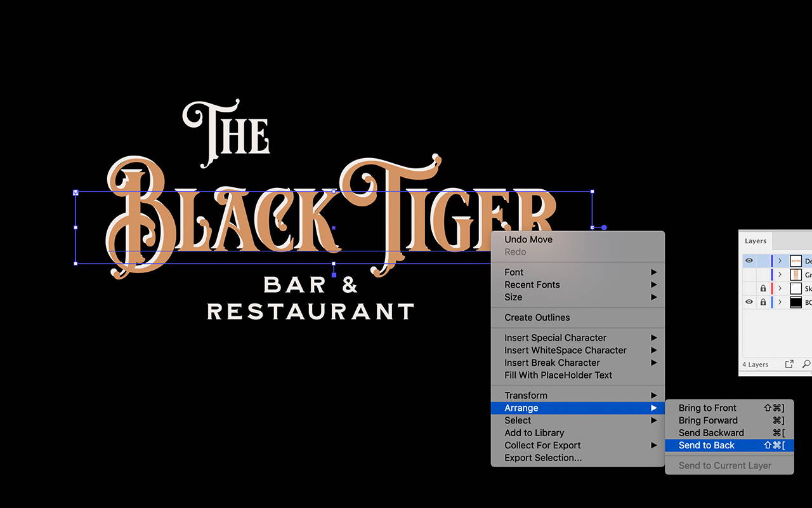Image resolution: width=812 pixels, height=508 pixels.
Task: Select the "De" layer thumbnail
Action: 796,260
